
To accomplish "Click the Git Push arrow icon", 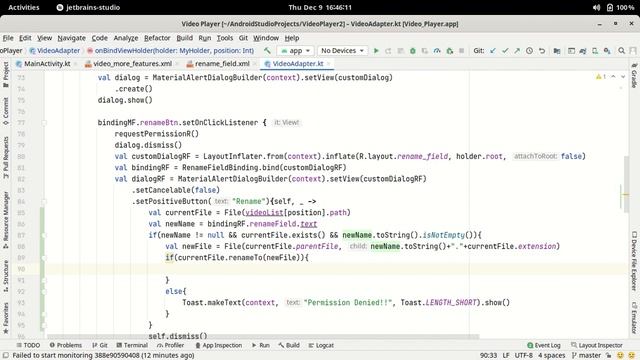I will pos(517,51).
